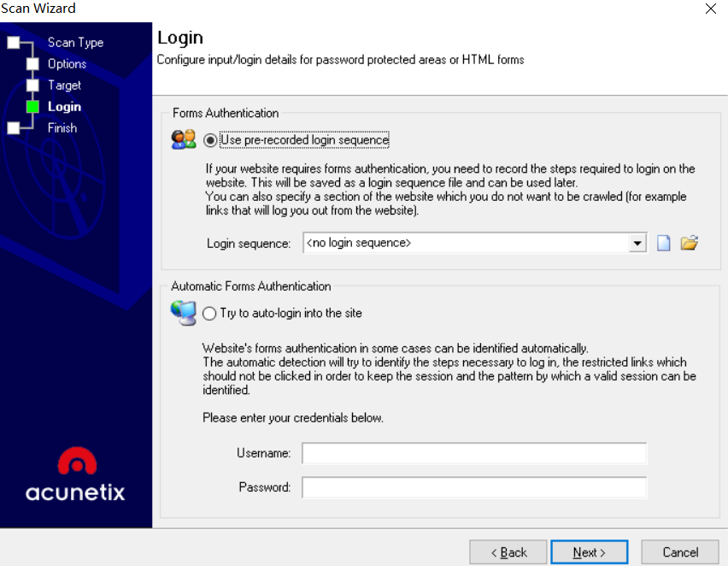Click the Login sequence label

249,244
